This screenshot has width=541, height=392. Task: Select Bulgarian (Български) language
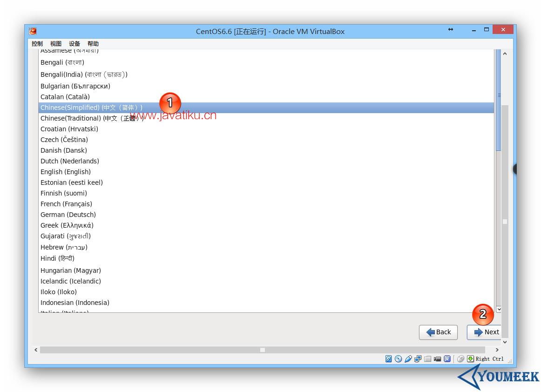pos(266,86)
